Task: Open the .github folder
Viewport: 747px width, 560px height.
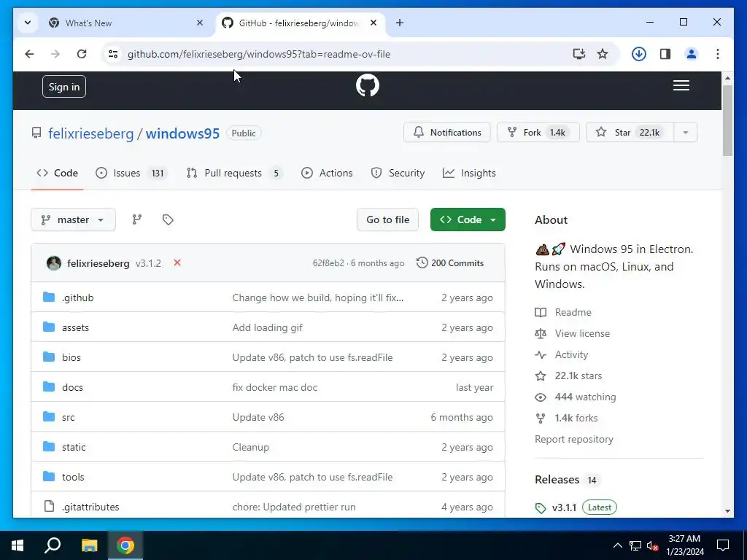Action: click(x=77, y=297)
